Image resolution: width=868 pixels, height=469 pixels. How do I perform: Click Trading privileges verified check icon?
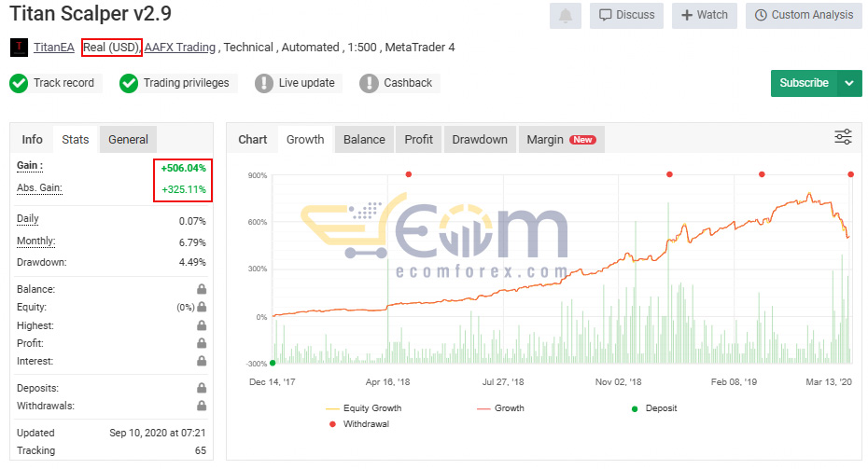pos(129,84)
